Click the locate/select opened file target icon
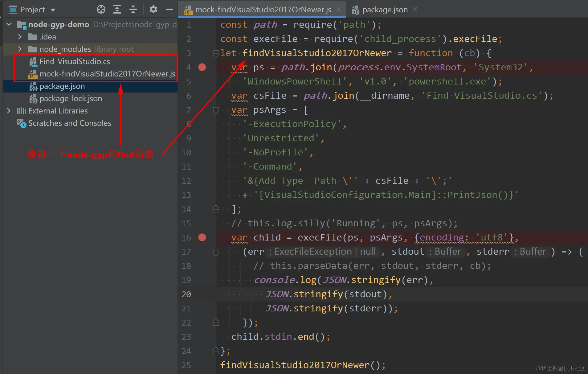Image resolution: width=588 pixels, height=374 pixels. 101,10
